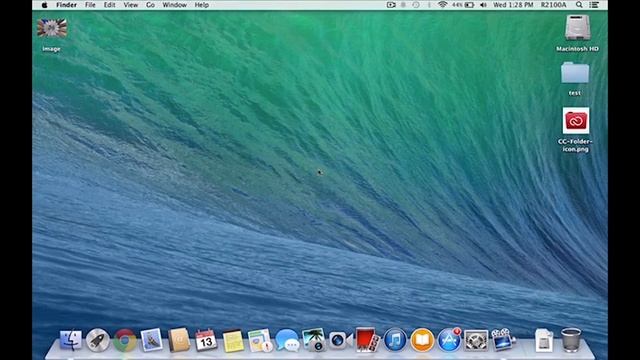
Task: Open the Trash in the Dock
Action: pos(571,340)
